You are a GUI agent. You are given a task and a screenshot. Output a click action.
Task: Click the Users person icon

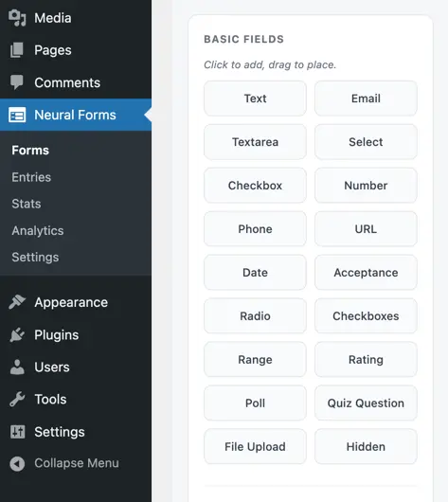[x=17, y=367]
